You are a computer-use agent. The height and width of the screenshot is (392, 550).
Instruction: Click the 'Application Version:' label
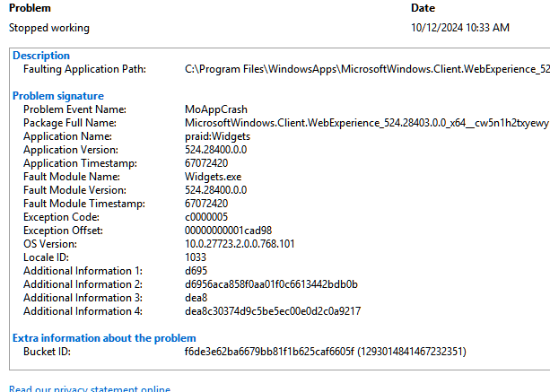(x=71, y=150)
